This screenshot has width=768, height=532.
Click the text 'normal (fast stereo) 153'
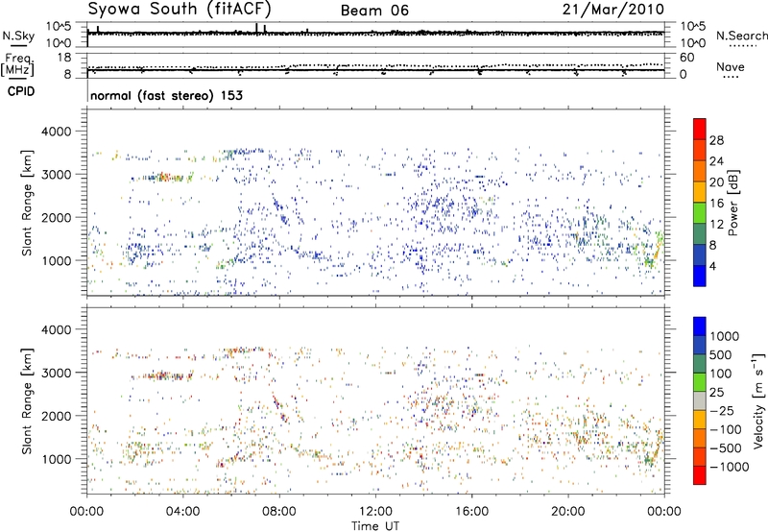[166, 95]
